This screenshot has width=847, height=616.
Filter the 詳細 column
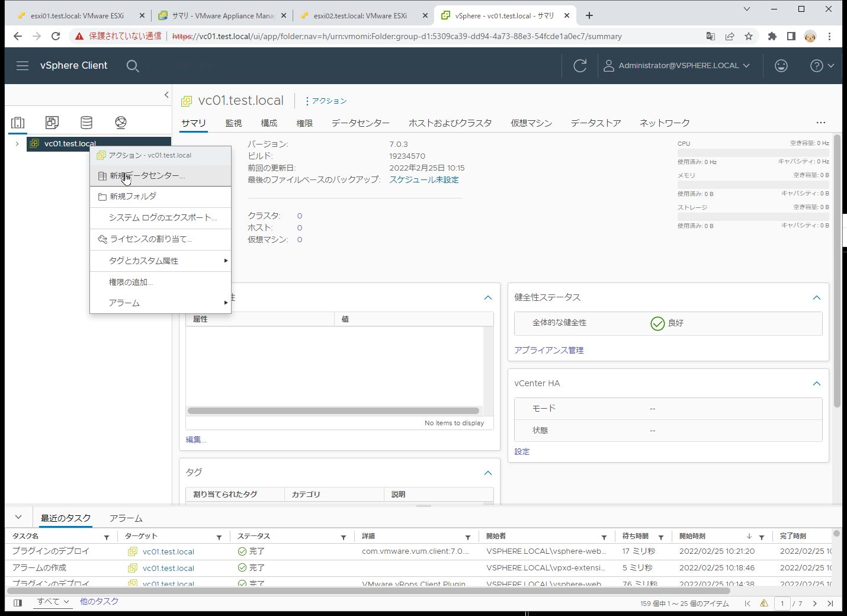click(468, 537)
